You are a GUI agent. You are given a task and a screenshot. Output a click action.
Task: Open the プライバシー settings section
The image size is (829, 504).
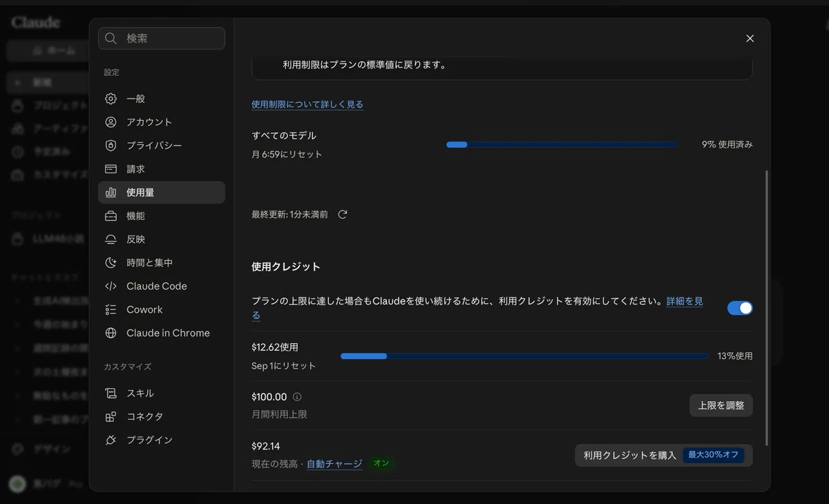pos(162,146)
